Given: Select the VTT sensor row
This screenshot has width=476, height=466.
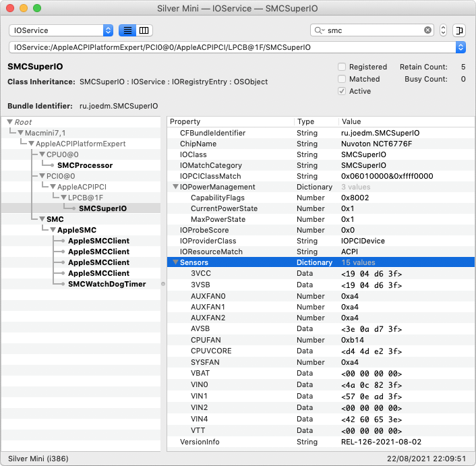Looking at the screenshot, I should tap(320, 430).
